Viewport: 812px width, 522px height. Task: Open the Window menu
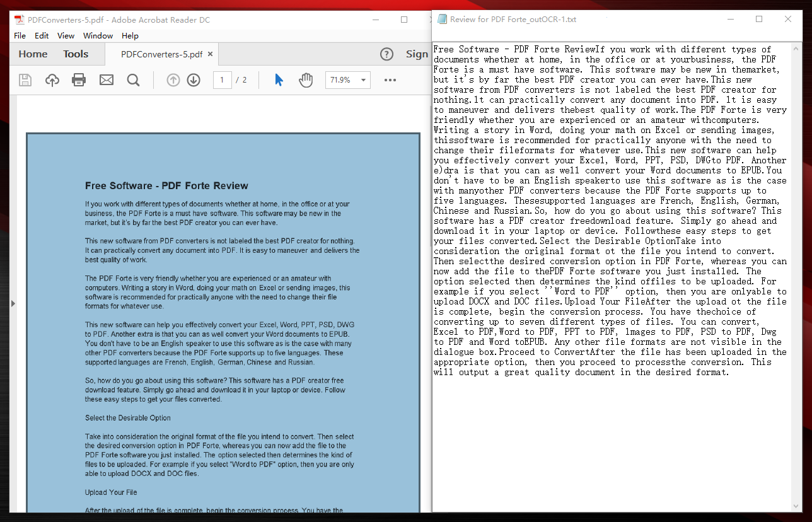point(98,36)
